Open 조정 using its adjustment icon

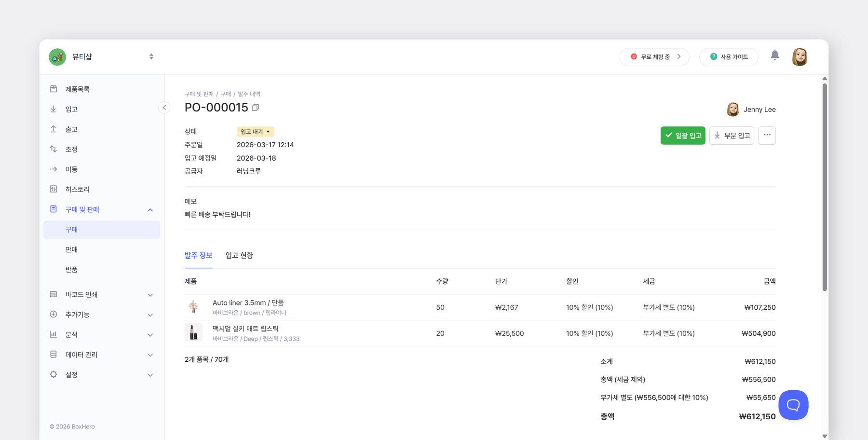coord(54,149)
